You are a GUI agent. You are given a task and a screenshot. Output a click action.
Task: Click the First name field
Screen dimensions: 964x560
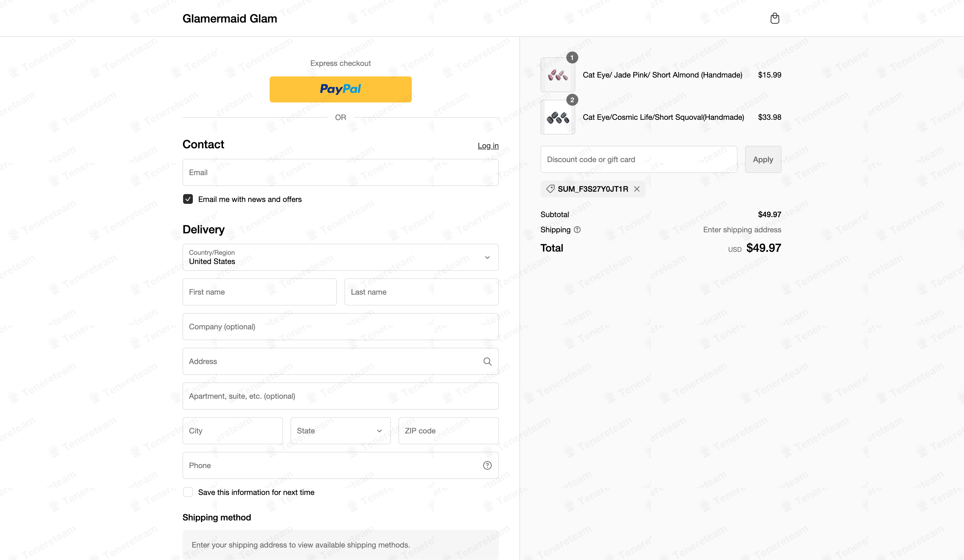click(x=260, y=292)
